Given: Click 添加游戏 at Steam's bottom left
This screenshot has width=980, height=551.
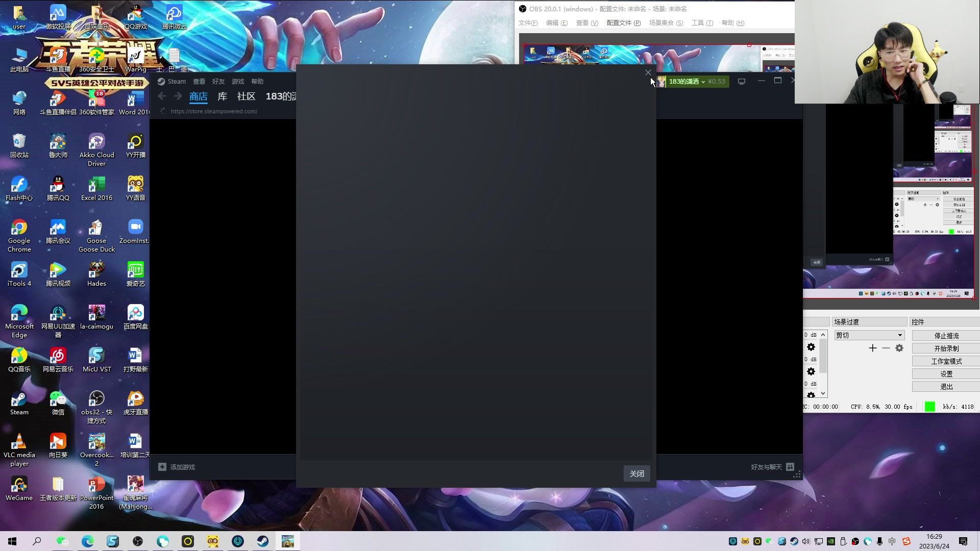Looking at the screenshot, I should (177, 467).
